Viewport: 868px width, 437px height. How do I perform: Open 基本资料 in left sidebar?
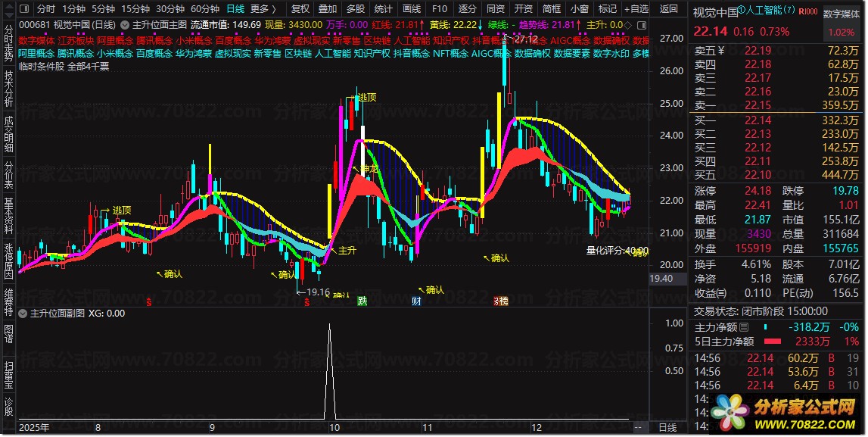point(9,216)
